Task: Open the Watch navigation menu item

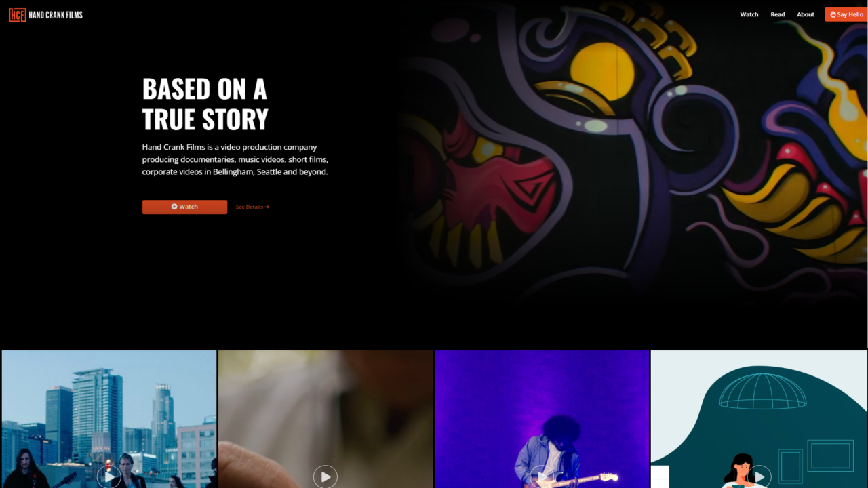Action: 749,14
